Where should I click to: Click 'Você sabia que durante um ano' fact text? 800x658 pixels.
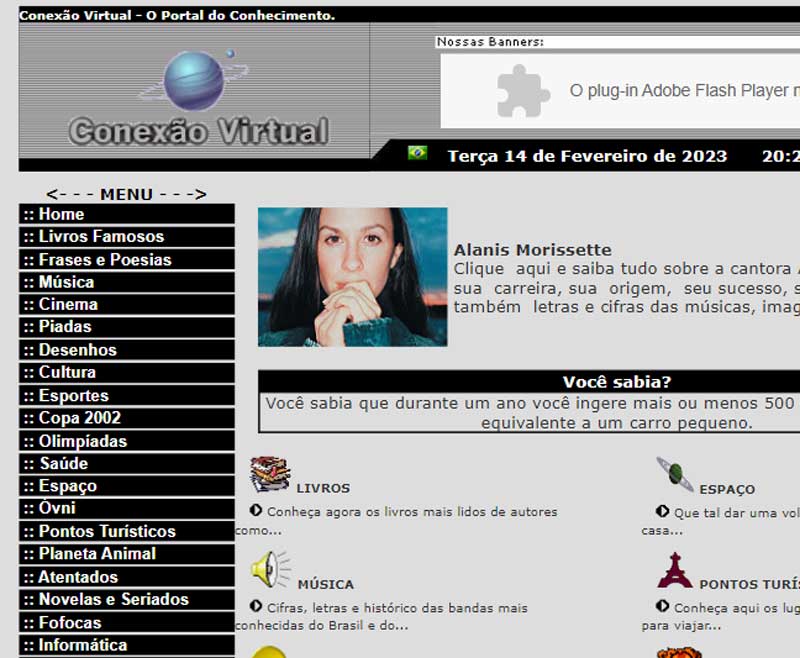(531, 413)
